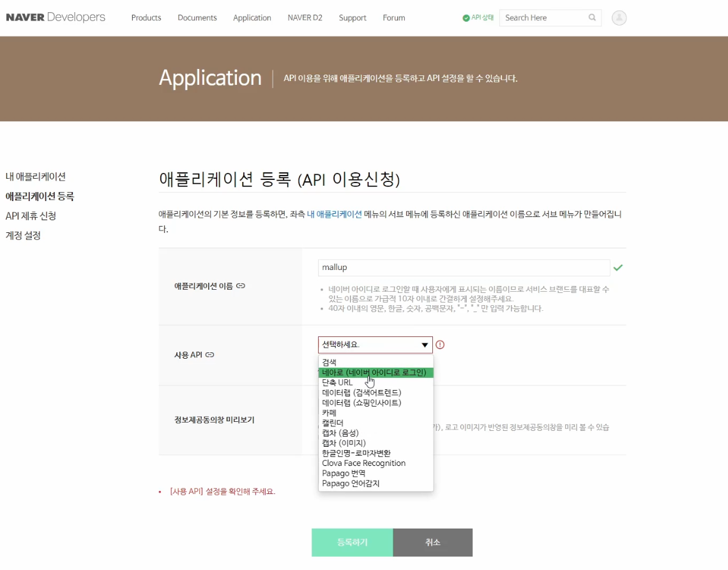Click the 등록하기 button

click(x=353, y=542)
